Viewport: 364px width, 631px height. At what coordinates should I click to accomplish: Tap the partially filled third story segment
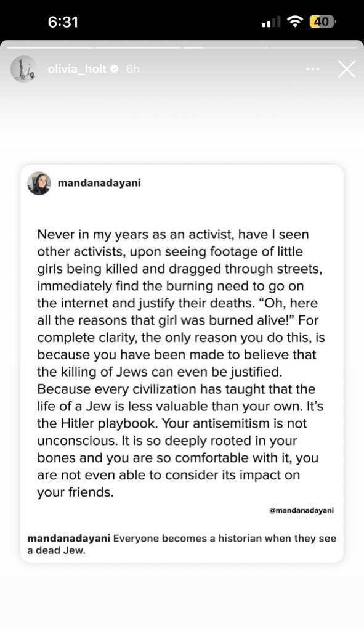point(225,47)
